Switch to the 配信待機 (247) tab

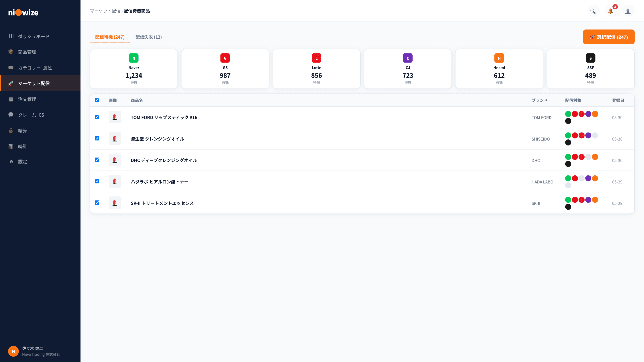pyautogui.click(x=110, y=37)
